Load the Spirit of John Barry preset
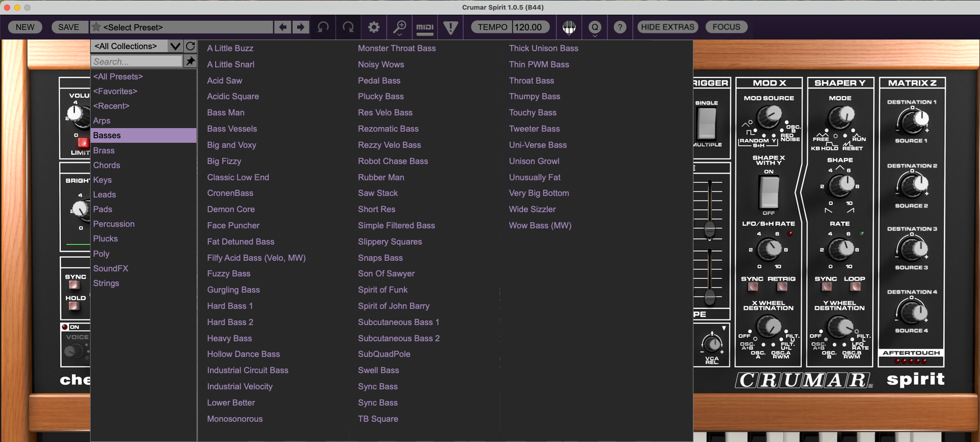This screenshot has height=442, width=980. point(394,306)
